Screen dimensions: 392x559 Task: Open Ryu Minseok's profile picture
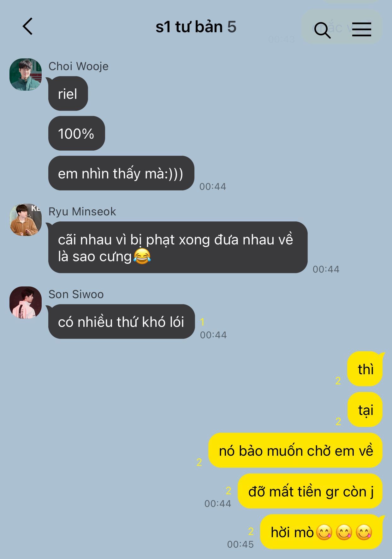26,220
